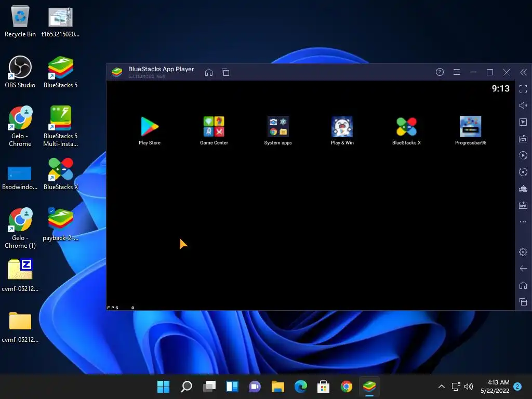Launch BlueStacks X from the app player home
The image size is (532, 399).
(406, 130)
